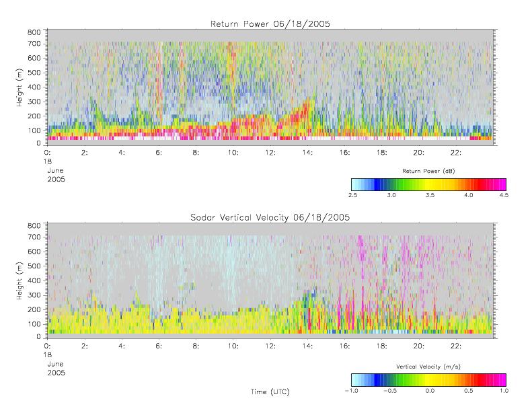This screenshot has height=411, width=532.
Task: Click the -0.5 tick on Vertical Velocity color bar
Action: pos(390,391)
